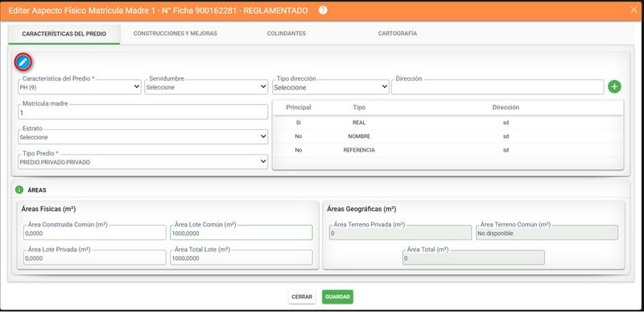Select the REAL address row in table
The width and height of the screenshot is (644, 312).
[448, 123]
